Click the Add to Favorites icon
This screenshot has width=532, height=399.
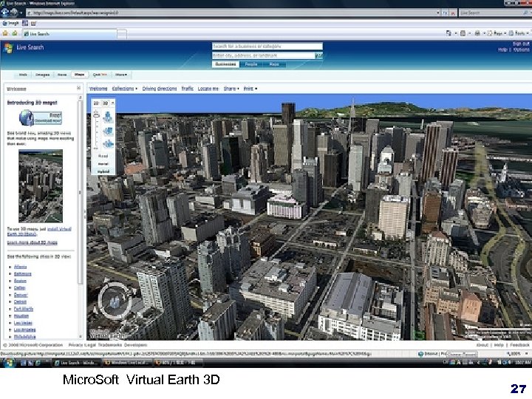pyautogui.click(x=15, y=33)
